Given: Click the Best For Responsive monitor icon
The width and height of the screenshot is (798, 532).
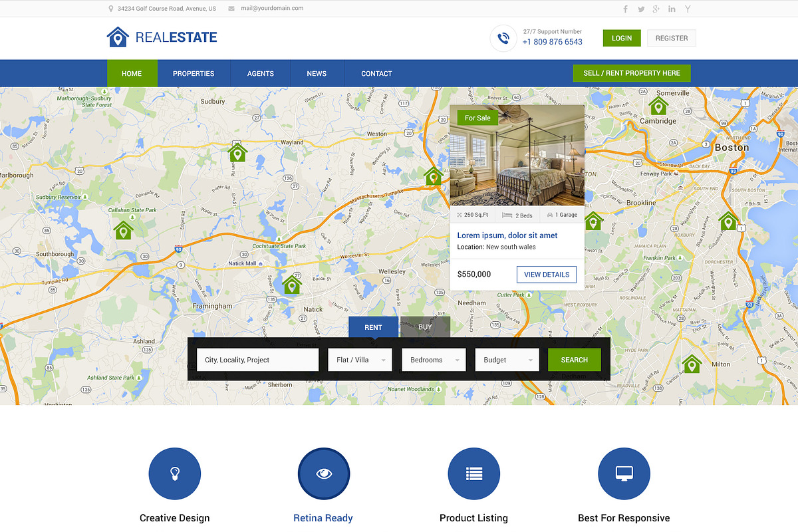Looking at the screenshot, I should coord(624,474).
